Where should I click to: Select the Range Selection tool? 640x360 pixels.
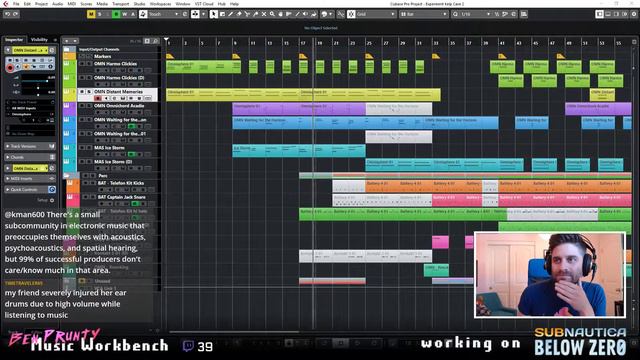222,14
